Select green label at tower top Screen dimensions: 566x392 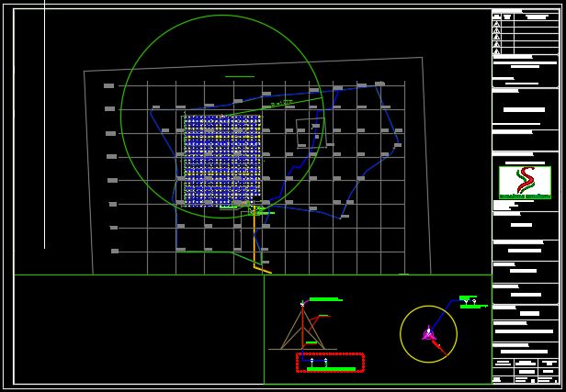click(x=323, y=299)
